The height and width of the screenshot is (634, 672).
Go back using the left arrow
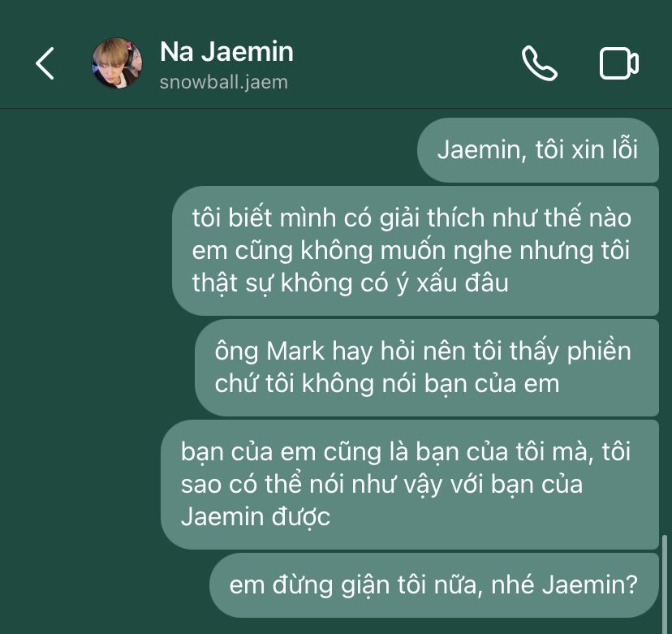pyautogui.click(x=45, y=63)
